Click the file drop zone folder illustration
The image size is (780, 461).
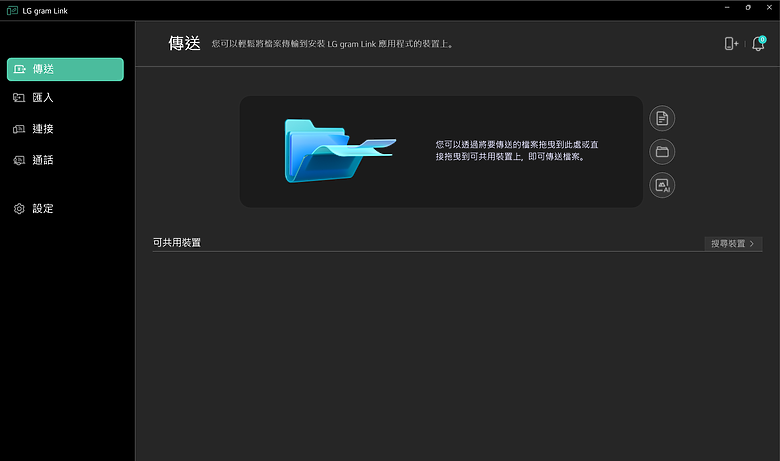point(340,151)
